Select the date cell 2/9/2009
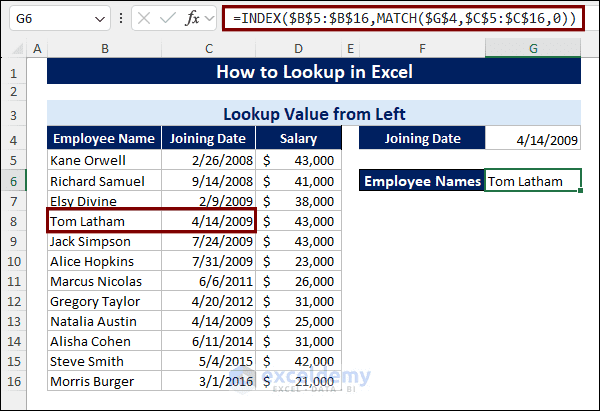The image size is (600, 411). pyautogui.click(x=209, y=201)
